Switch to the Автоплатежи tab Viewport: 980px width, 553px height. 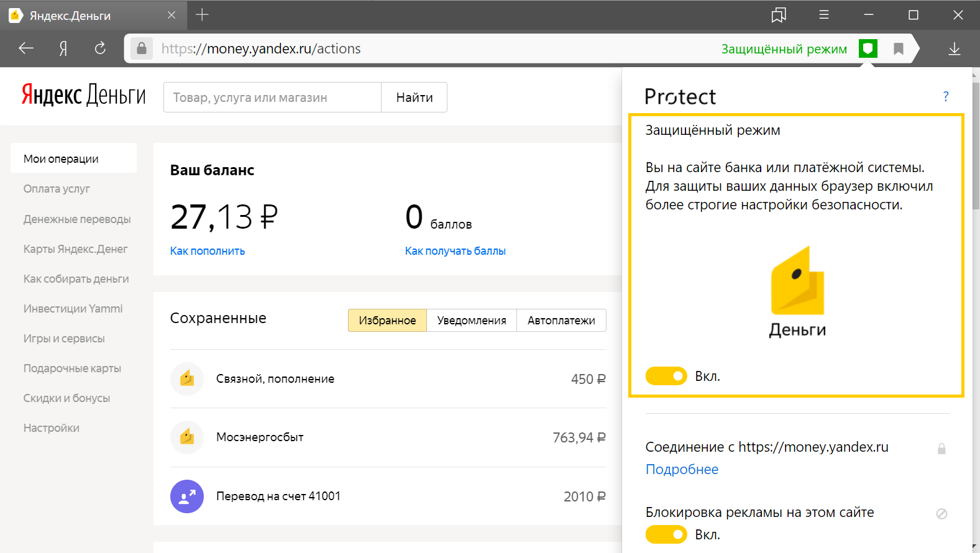[x=561, y=321]
